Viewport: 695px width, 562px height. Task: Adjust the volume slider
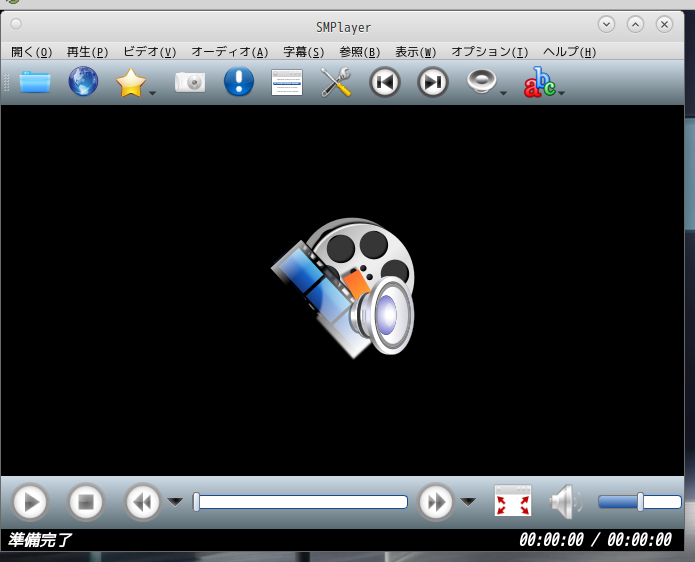point(640,502)
